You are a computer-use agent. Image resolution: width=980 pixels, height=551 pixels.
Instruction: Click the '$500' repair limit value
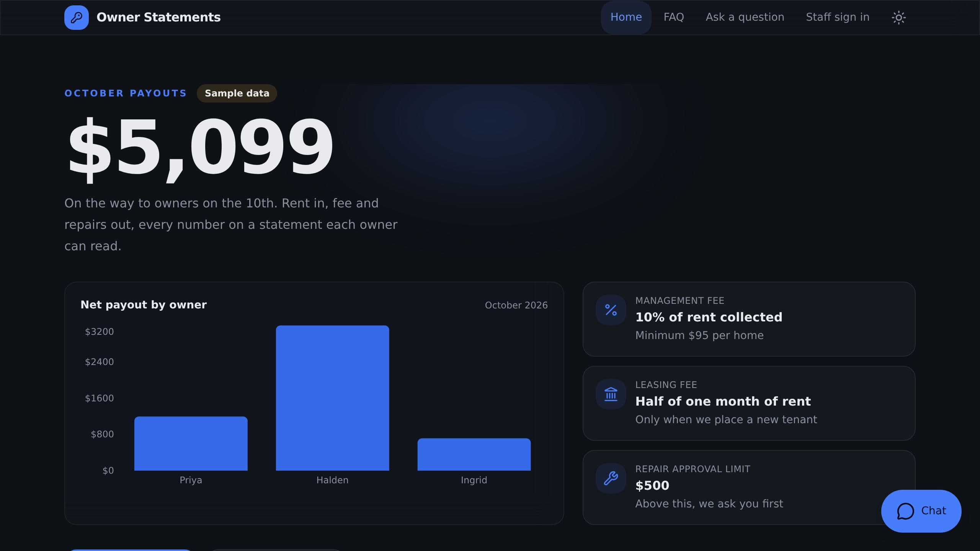point(652,486)
